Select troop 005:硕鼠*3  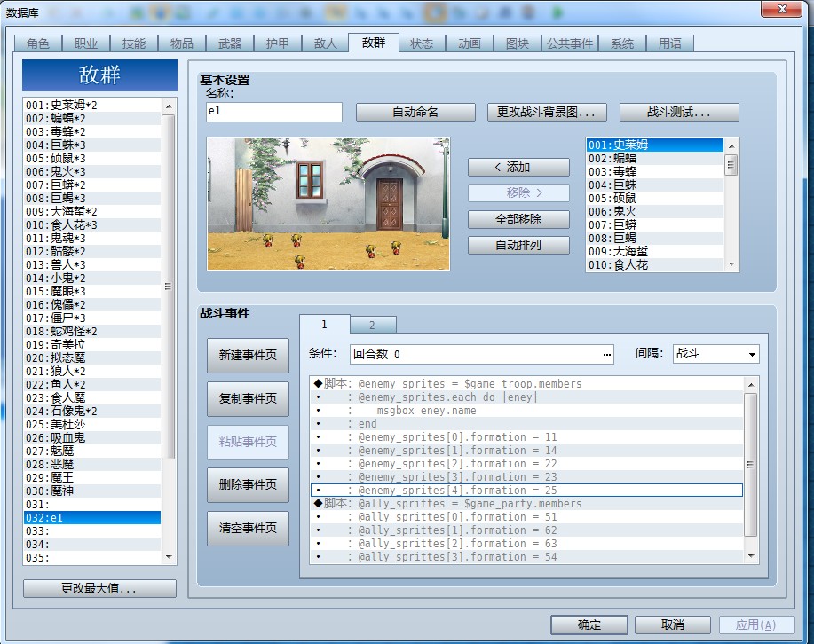(x=92, y=158)
